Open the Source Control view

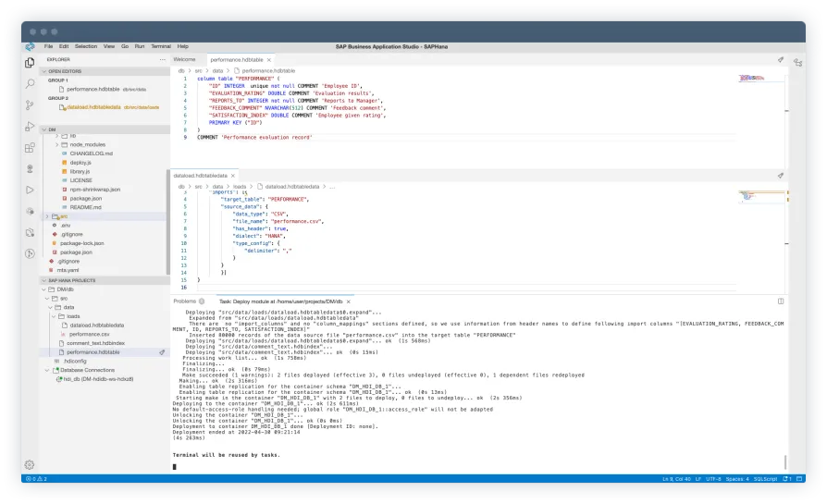coord(30,105)
